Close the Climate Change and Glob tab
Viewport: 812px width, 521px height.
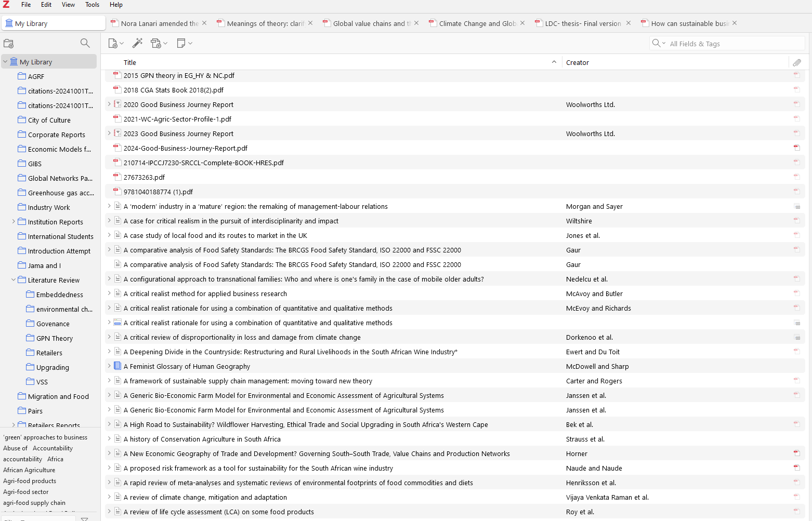(522, 23)
